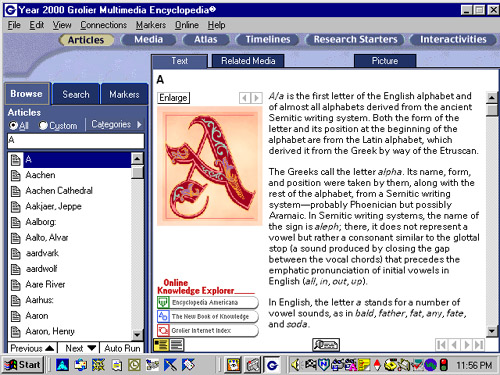The height and width of the screenshot is (375, 500).
Task: Click the article text scrollbar down arrow
Action: click(x=491, y=330)
